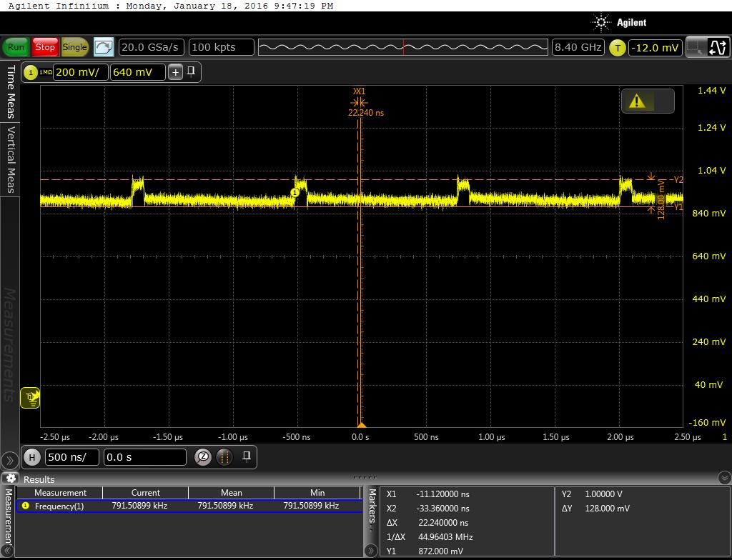Click the yellow warning triangle indicator
The width and height of the screenshot is (732, 560).
tap(637, 101)
